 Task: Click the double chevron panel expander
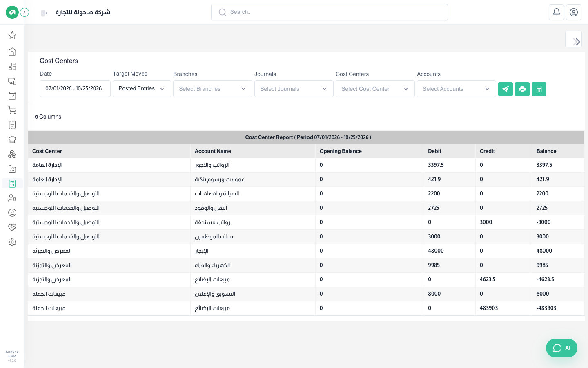pos(574,40)
